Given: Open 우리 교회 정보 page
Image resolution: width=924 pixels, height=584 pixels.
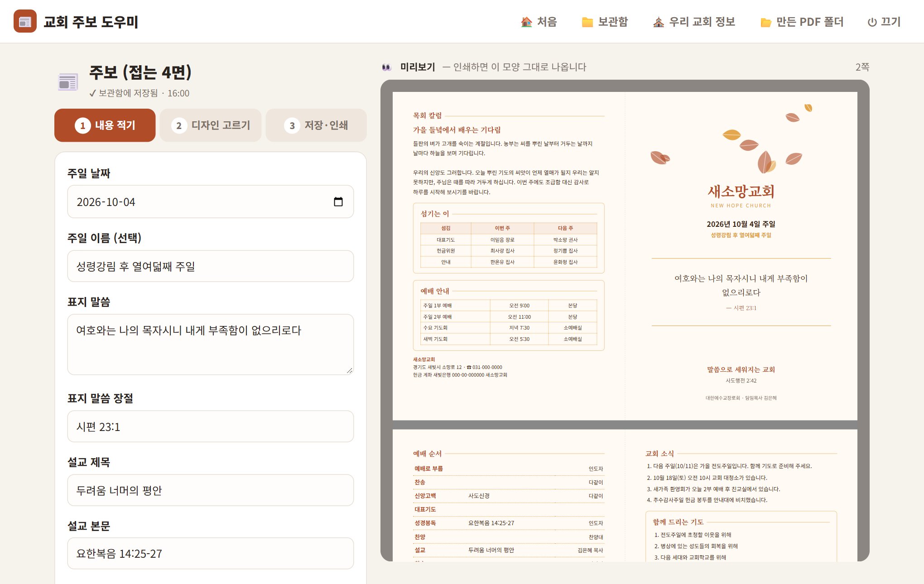Looking at the screenshot, I should tap(694, 22).
